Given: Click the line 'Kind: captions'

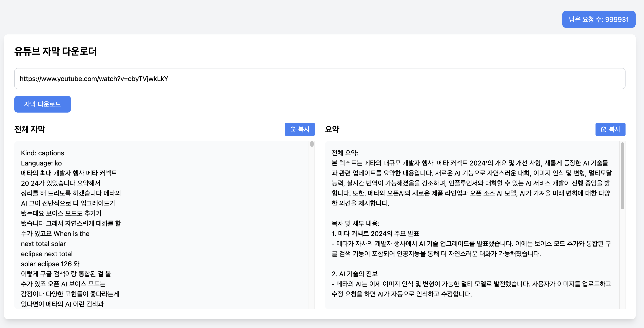Looking at the screenshot, I should click(42, 153).
